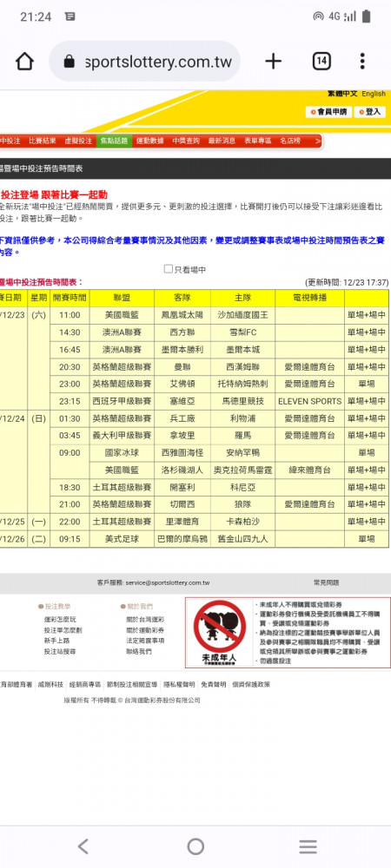Screen dimensions: 391x868
Task: Open the tab switcher showing 14
Action: pos(321,61)
